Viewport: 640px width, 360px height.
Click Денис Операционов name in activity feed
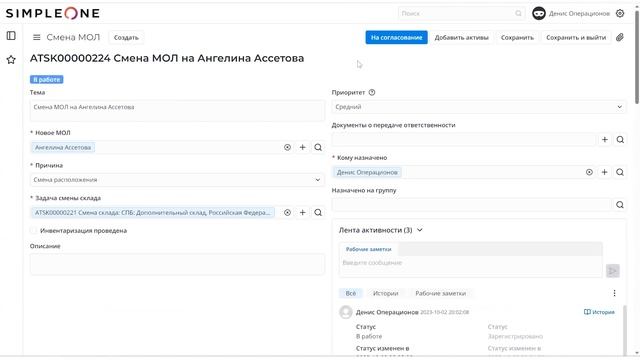[x=387, y=312]
